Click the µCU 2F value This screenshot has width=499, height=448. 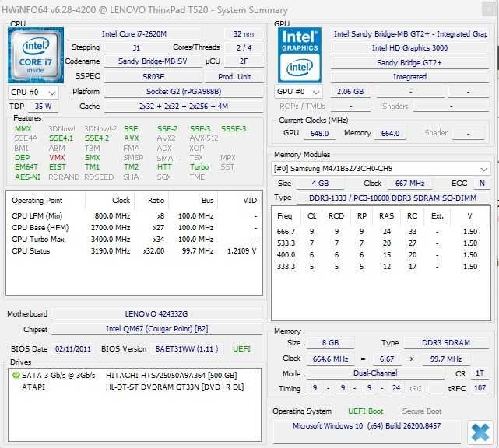tap(244, 61)
